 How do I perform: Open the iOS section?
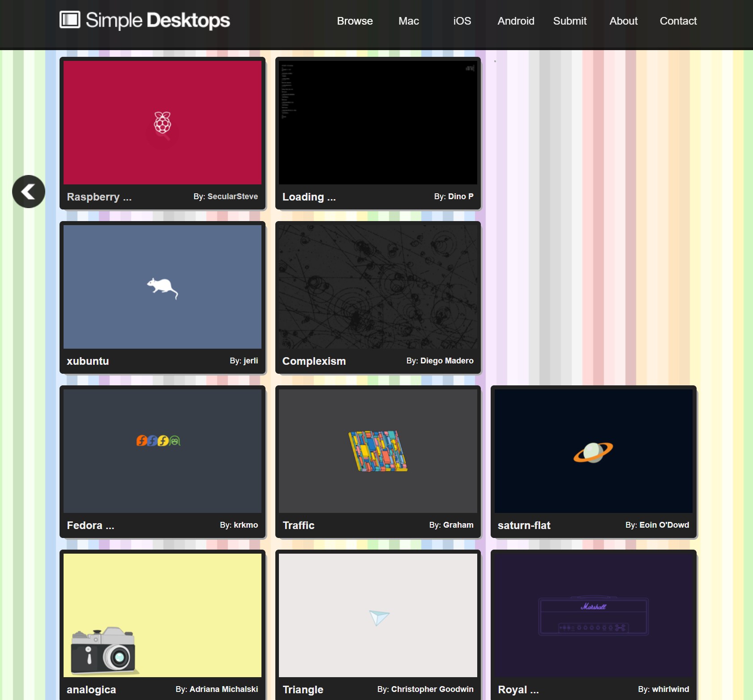point(462,21)
